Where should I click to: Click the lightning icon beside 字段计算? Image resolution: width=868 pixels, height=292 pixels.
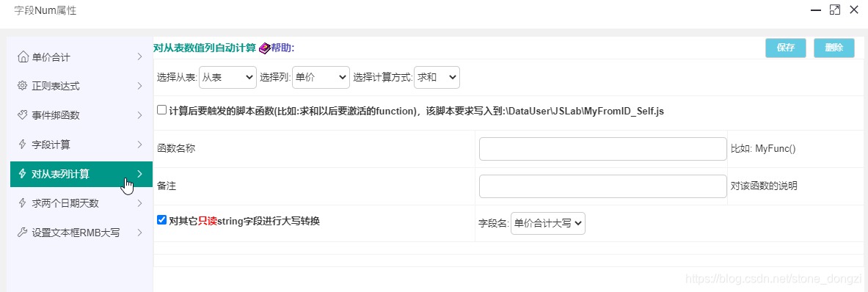(23, 145)
